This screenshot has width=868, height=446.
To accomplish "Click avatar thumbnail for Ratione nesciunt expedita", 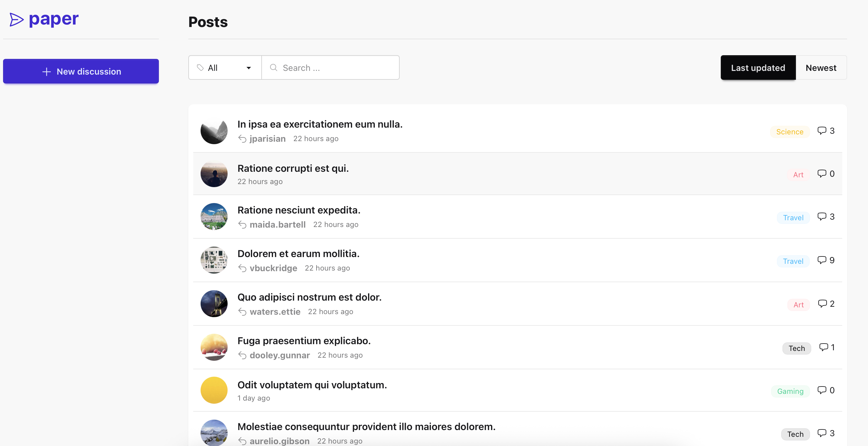I will tap(214, 217).
